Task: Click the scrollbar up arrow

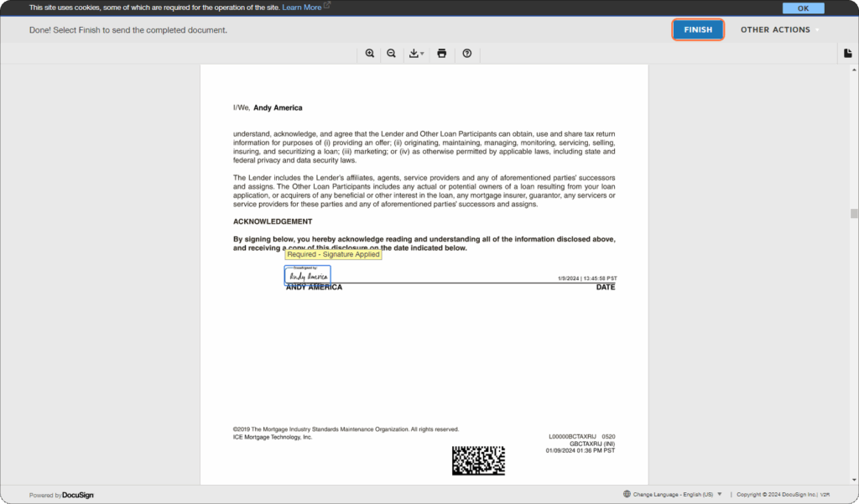Action: 854,70
